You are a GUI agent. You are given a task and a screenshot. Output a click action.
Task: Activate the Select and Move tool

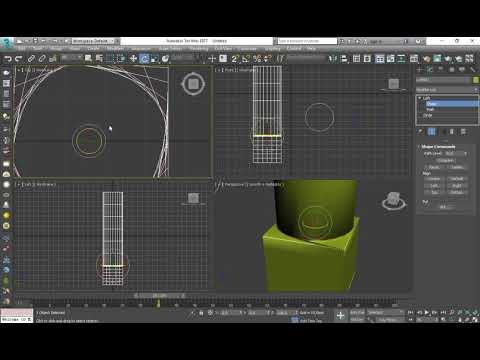point(133,59)
